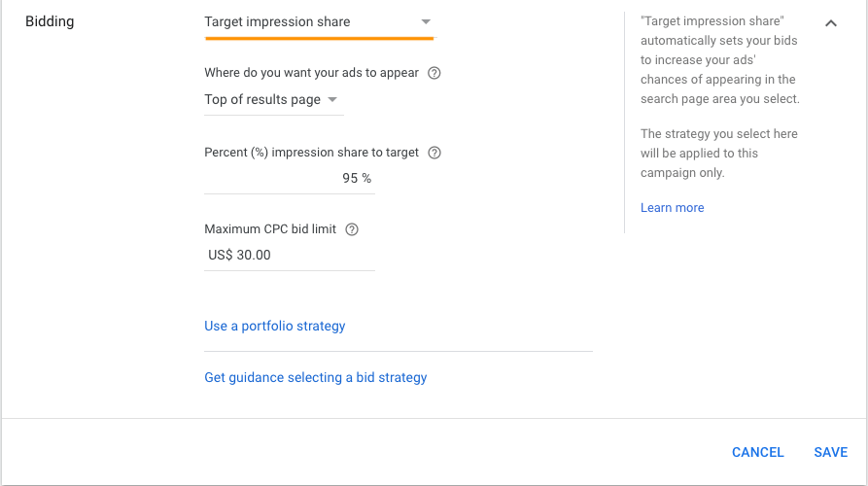868x486 pixels.
Task: Click the Where do you want ads label
Action: pos(312,73)
